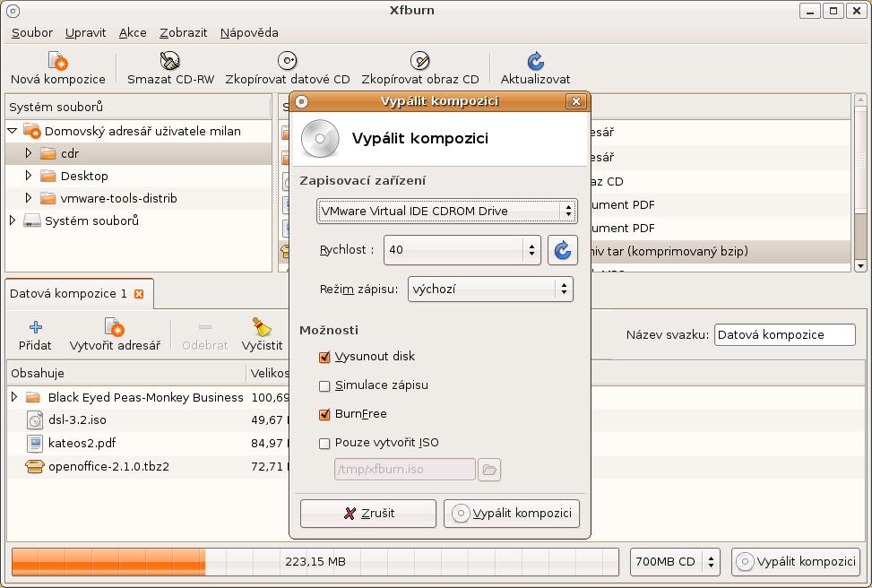Click dsl-3.2.iso disc image icon
The image size is (872, 588).
tap(34, 420)
